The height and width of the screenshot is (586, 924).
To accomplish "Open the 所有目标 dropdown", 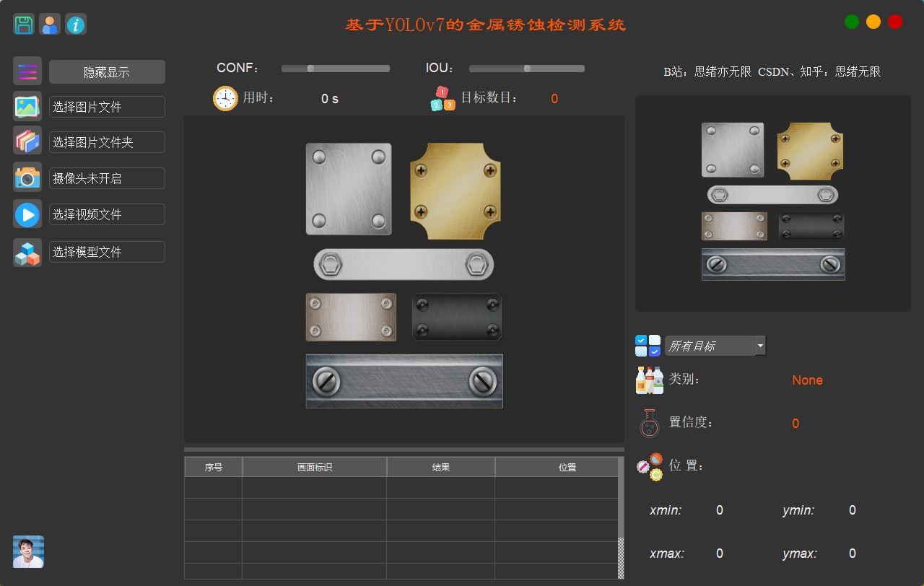I will point(715,346).
